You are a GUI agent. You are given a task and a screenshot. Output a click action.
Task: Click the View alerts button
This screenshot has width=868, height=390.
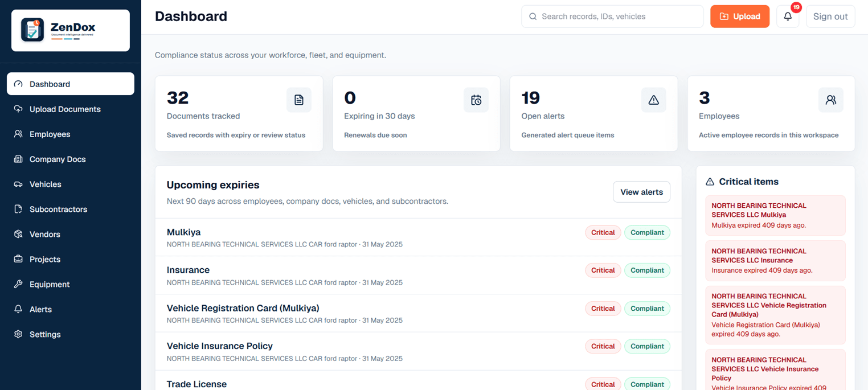coord(641,192)
